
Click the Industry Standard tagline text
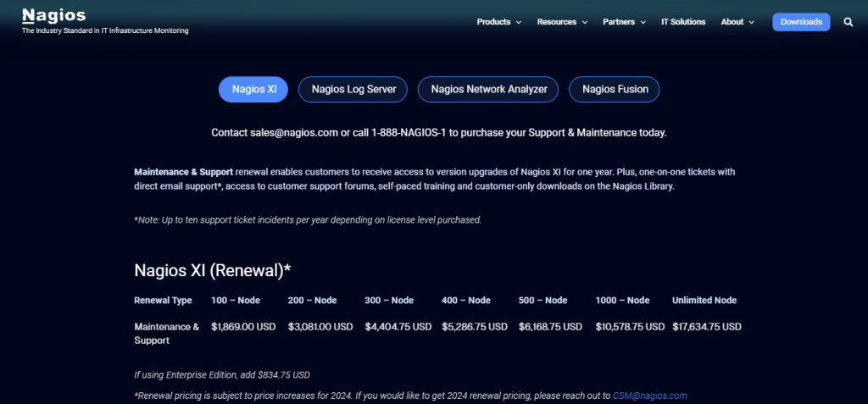105,31
